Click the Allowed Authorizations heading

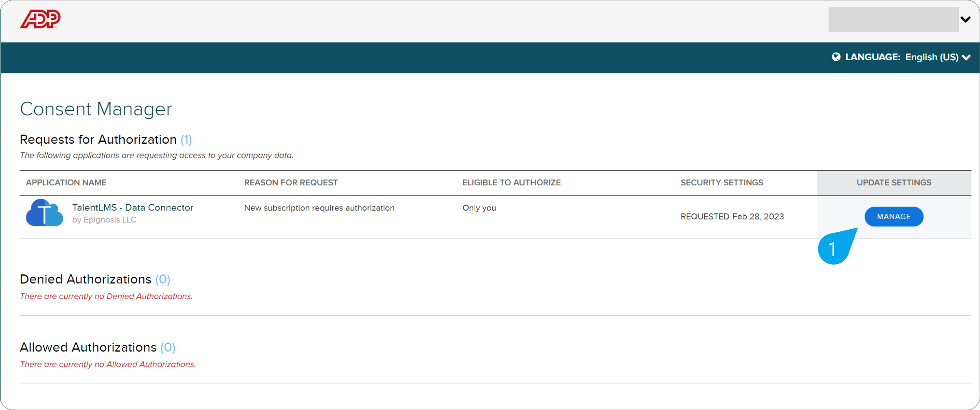pyautogui.click(x=98, y=347)
